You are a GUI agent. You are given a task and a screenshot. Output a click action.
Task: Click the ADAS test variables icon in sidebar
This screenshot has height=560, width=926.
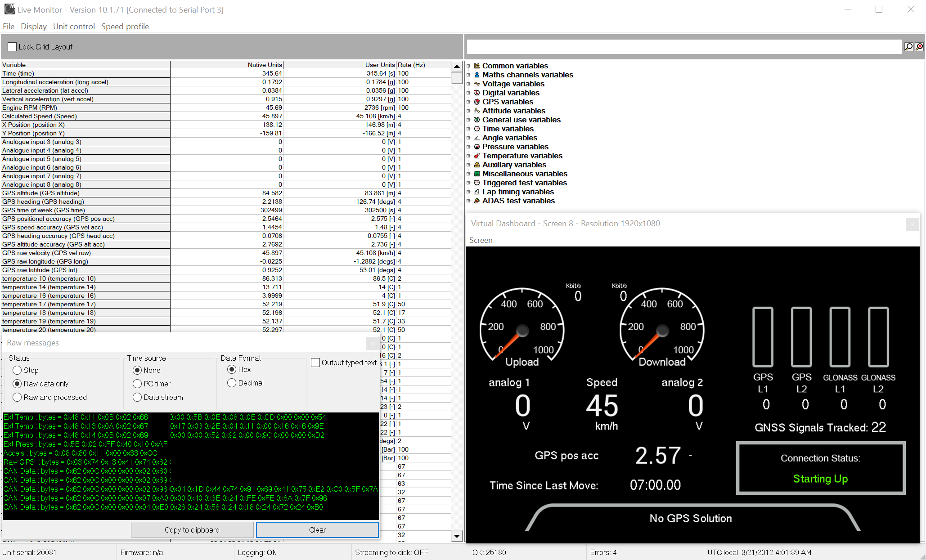[477, 200]
